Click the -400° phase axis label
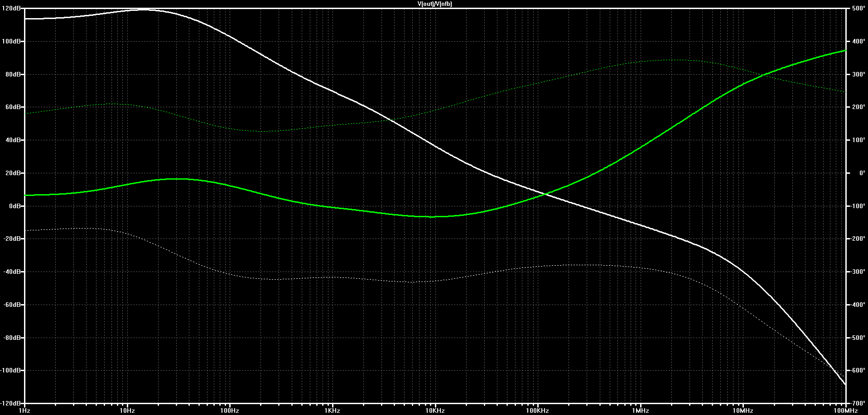This screenshot has height=415, width=868. [858, 305]
